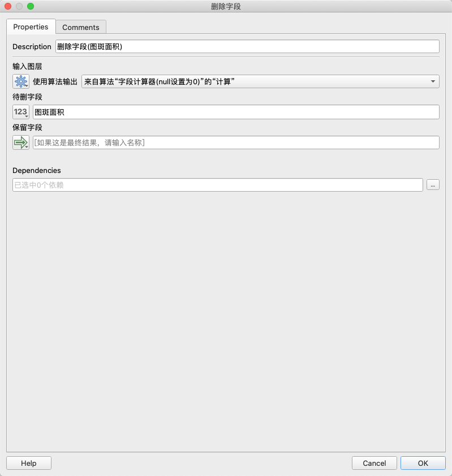Viewport: 452px width, 476px height.
Task: Expand the input layer dropdown arrow
Action: coord(433,81)
